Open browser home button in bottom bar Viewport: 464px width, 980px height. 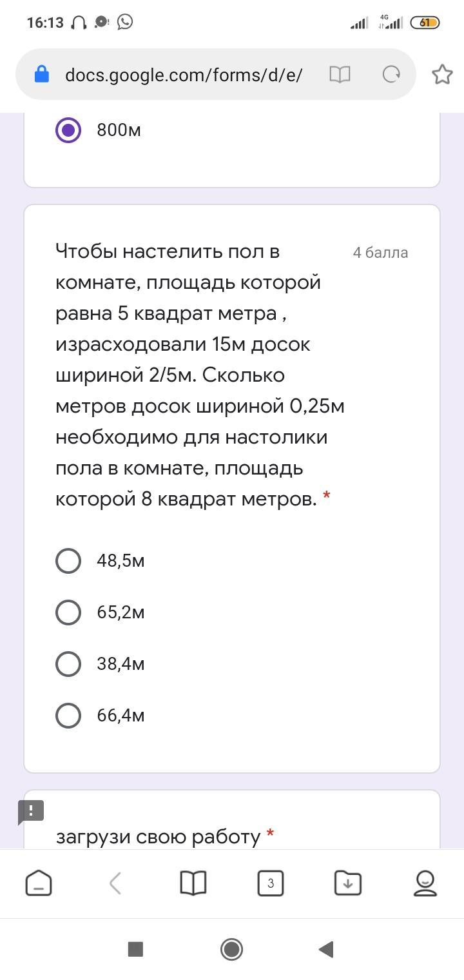coord(39,883)
